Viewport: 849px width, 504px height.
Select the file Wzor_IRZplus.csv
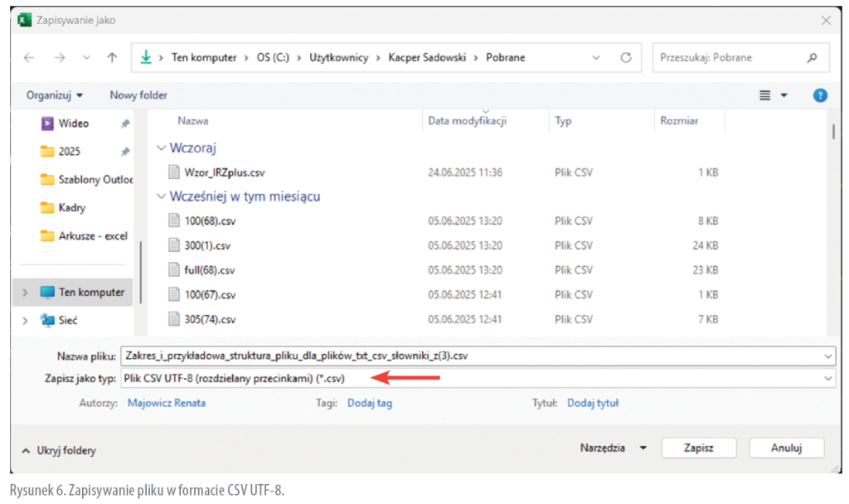(x=224, y=172)
